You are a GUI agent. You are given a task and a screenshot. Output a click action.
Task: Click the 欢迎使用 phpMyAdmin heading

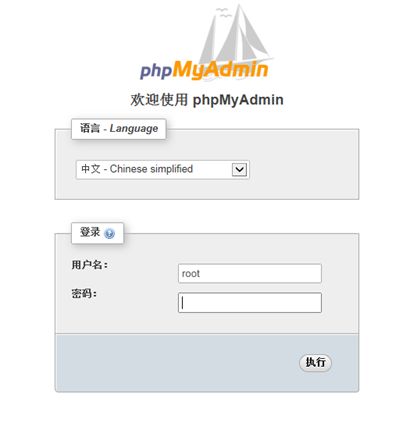click(x=207, y=100)
